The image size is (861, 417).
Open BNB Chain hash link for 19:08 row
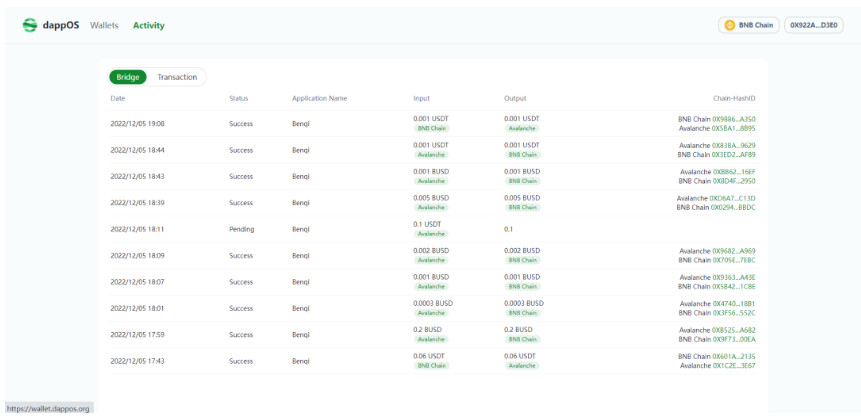point(734,119)
